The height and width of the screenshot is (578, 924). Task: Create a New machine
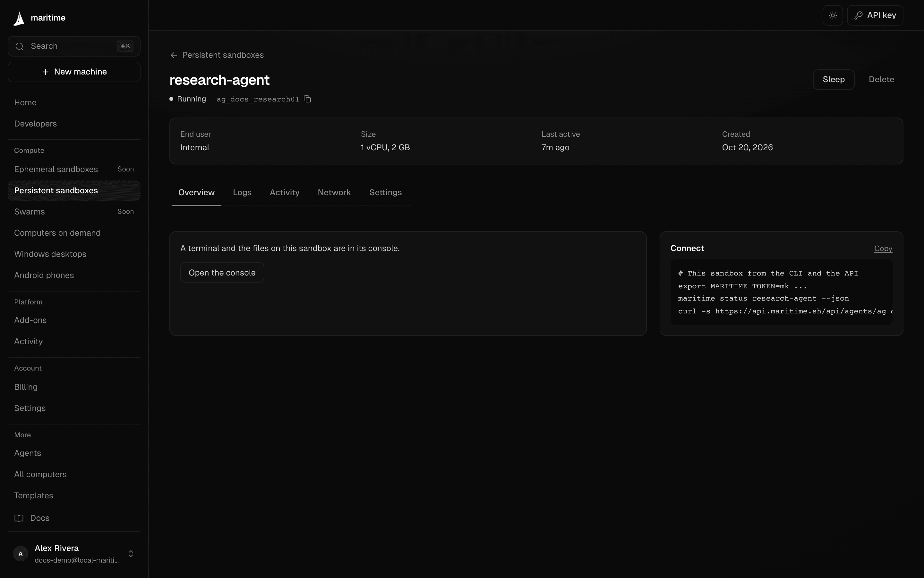click(x=74, y=72)
